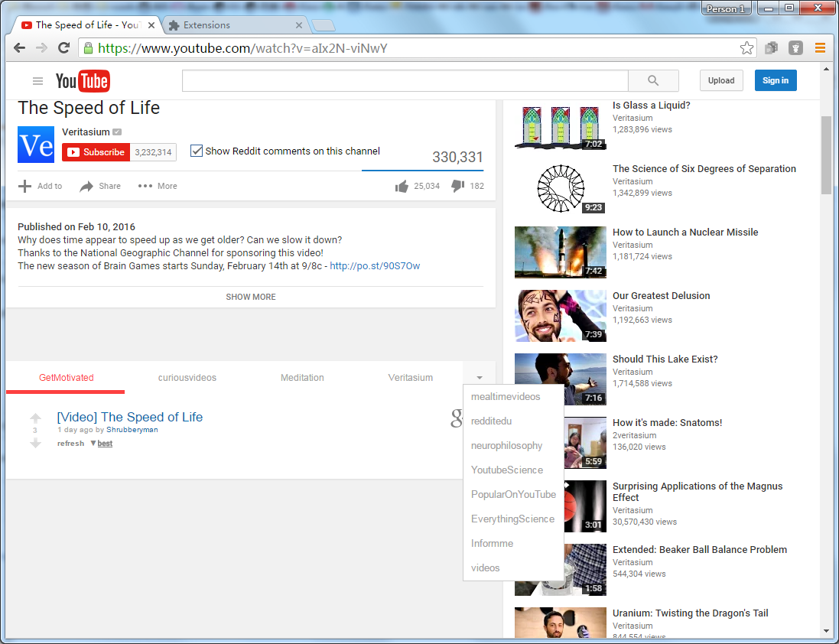The width and height of the screenshot is (839, 644).
Task: Open the Veritasium channel avatar
Action: (36, 145)
